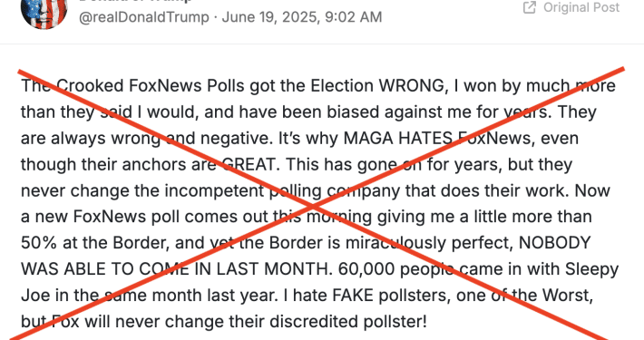Screen dimensions: 644x340
Task: Click the phrase MAGA HATES in the post
Action: pyautogui.click(x=397, y=139)
